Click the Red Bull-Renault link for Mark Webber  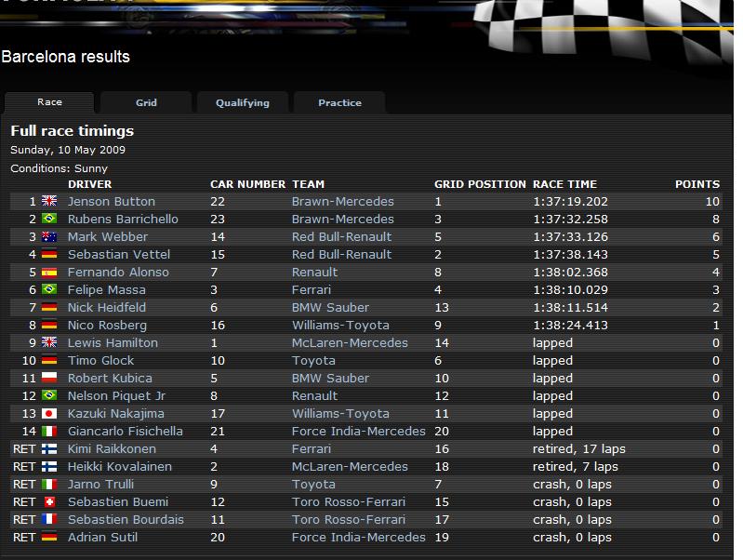coord(341,236)
